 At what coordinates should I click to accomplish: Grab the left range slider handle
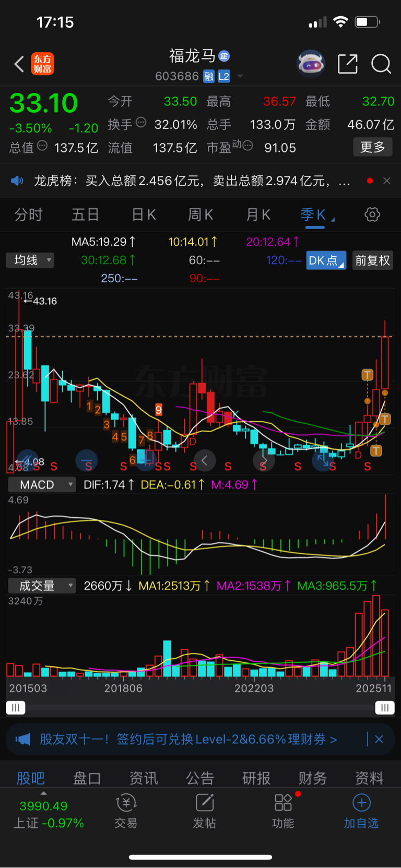16,708
